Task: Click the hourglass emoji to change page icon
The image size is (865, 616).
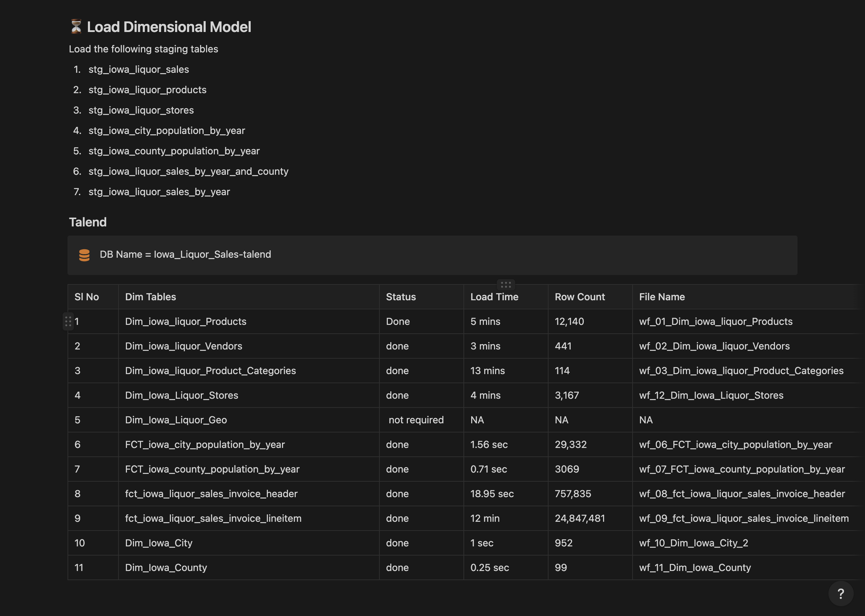Action: (77, 27)
